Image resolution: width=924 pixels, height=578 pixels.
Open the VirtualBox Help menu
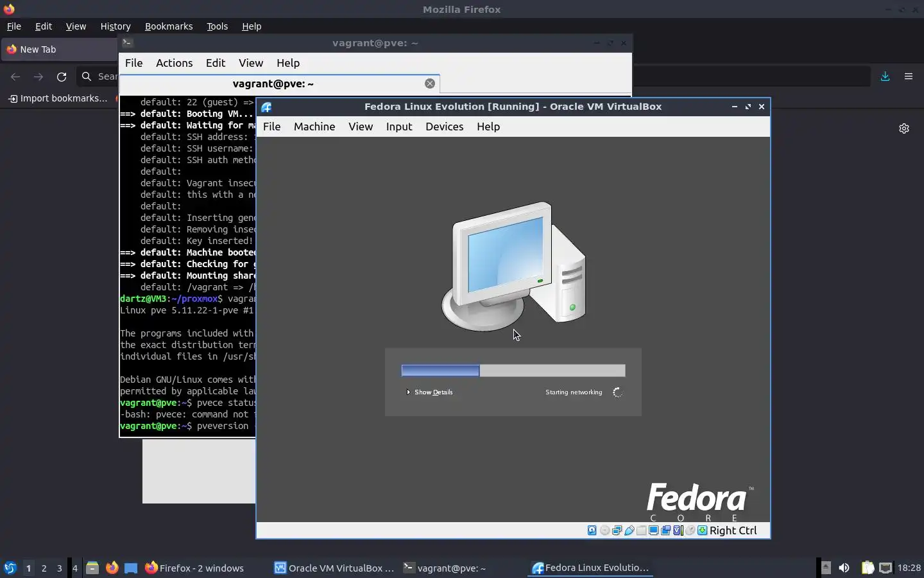click(x=488, y=127)
